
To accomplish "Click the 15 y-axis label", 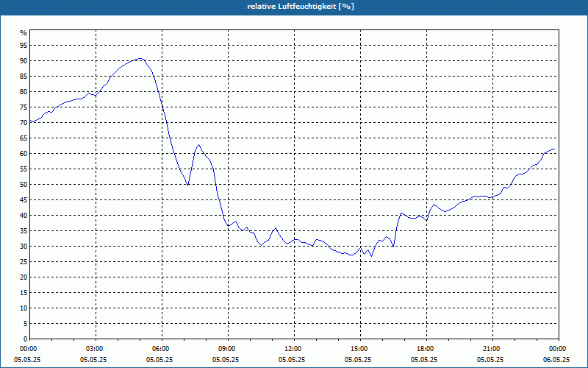I will [x=24, y=293].
